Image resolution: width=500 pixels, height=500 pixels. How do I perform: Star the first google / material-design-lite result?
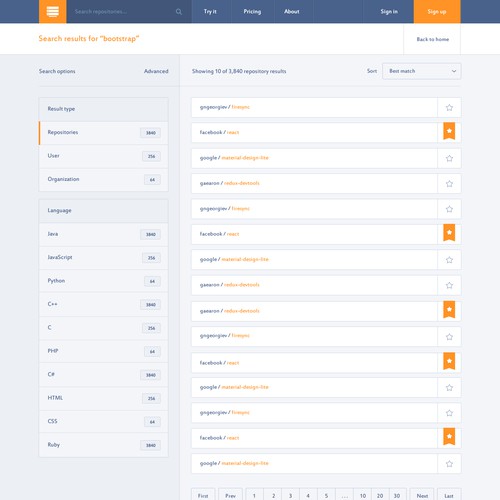[449, 158]
